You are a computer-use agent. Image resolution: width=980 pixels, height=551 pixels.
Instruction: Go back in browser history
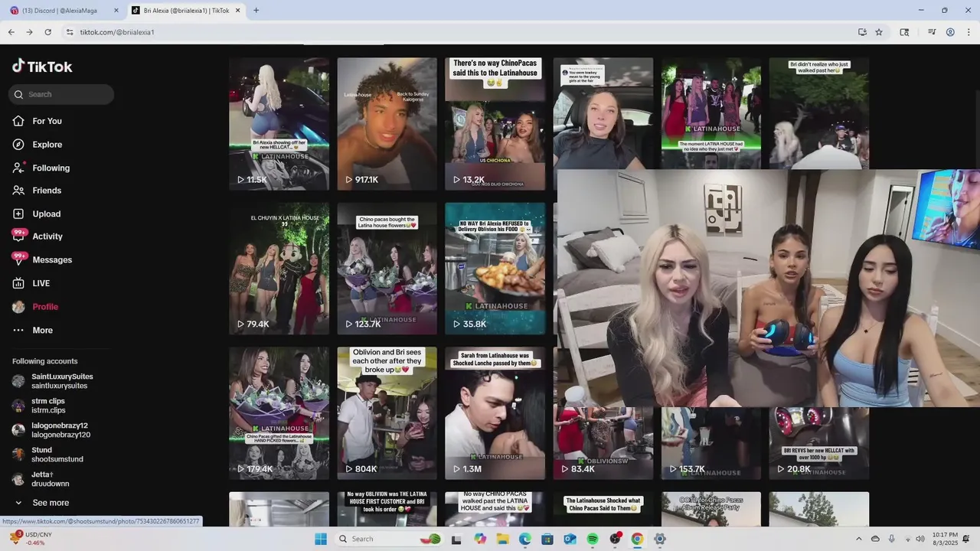pos(11,32)
